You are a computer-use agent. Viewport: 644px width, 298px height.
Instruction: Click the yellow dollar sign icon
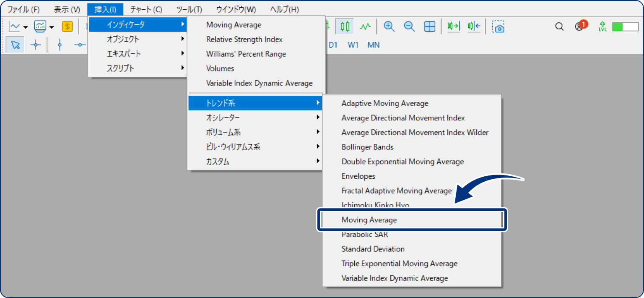pyautogui.click(x=67, y=27)
